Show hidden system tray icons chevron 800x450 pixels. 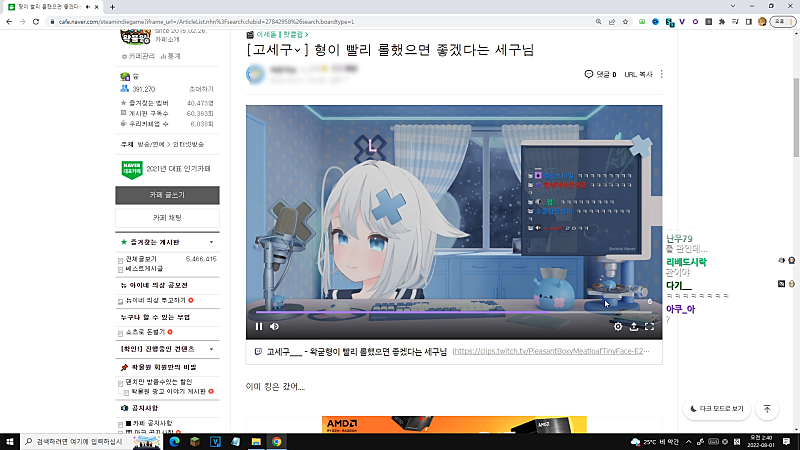point(688,441)
